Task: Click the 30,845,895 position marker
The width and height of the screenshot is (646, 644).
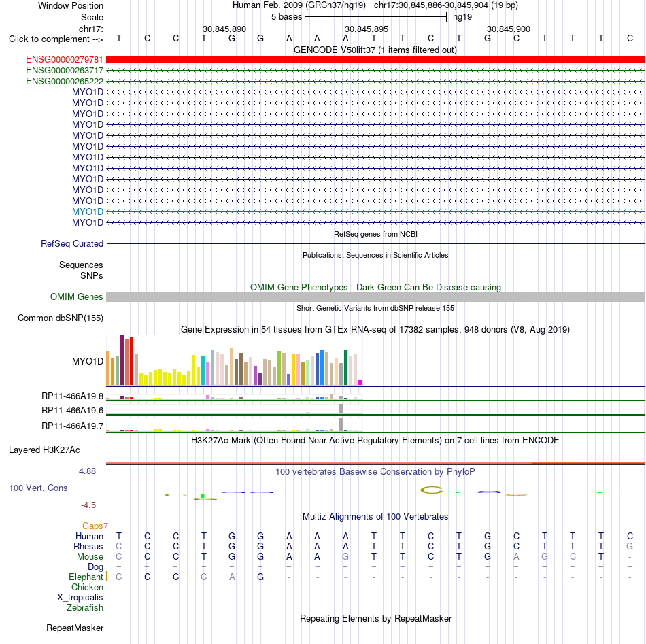Action: [x=367, y=29]
